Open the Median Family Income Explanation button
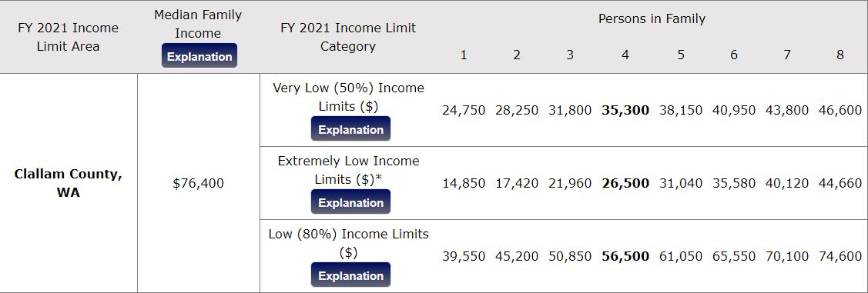 point(199,56)
